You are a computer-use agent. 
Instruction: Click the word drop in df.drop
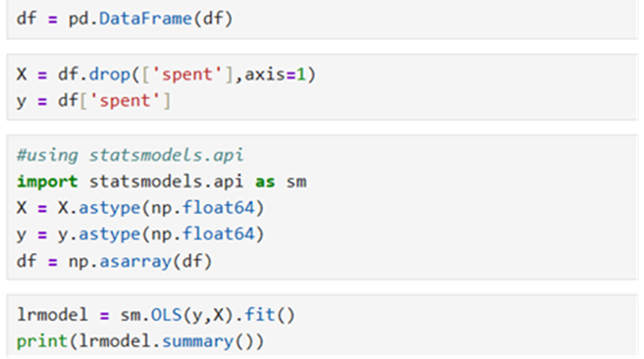(109, 75)
